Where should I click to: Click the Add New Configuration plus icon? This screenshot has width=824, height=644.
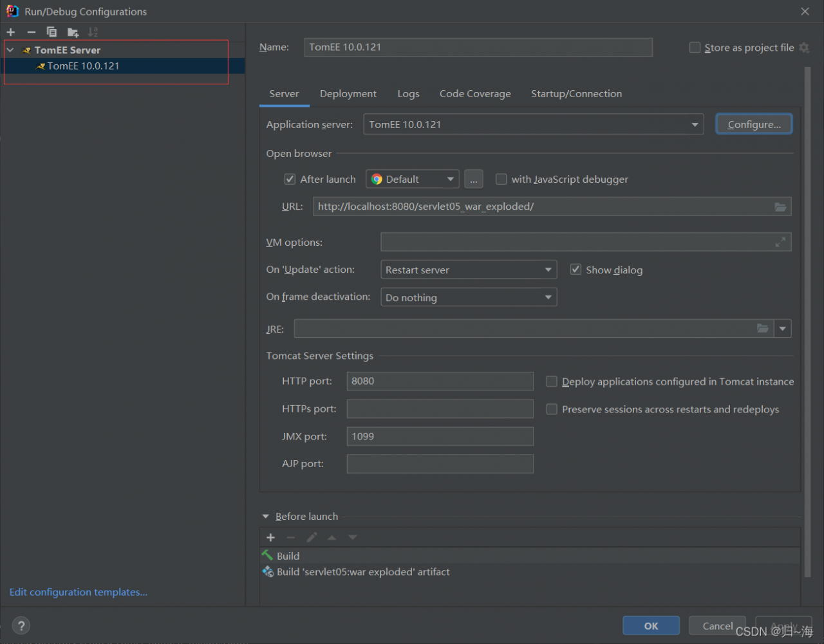pos(11,32)
